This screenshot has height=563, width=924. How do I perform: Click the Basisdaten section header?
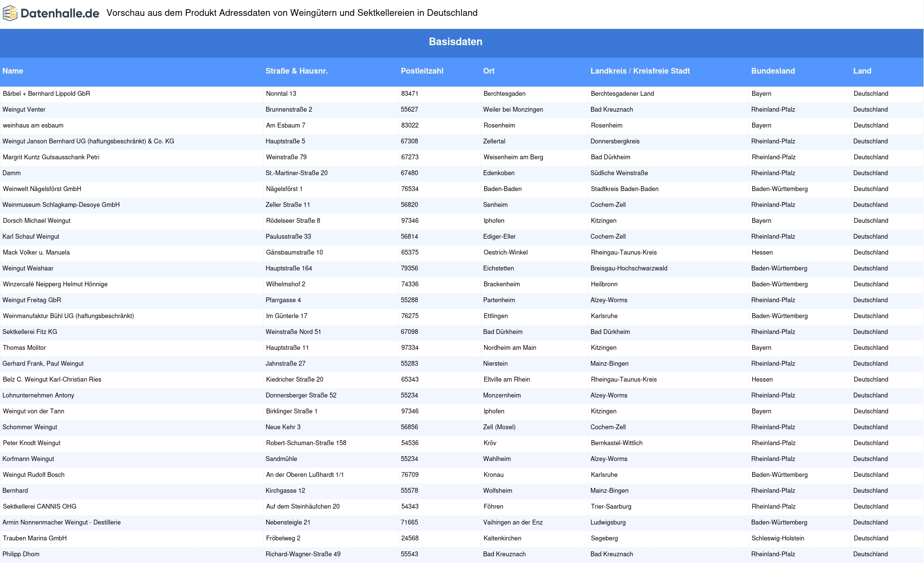pos(455,42)
